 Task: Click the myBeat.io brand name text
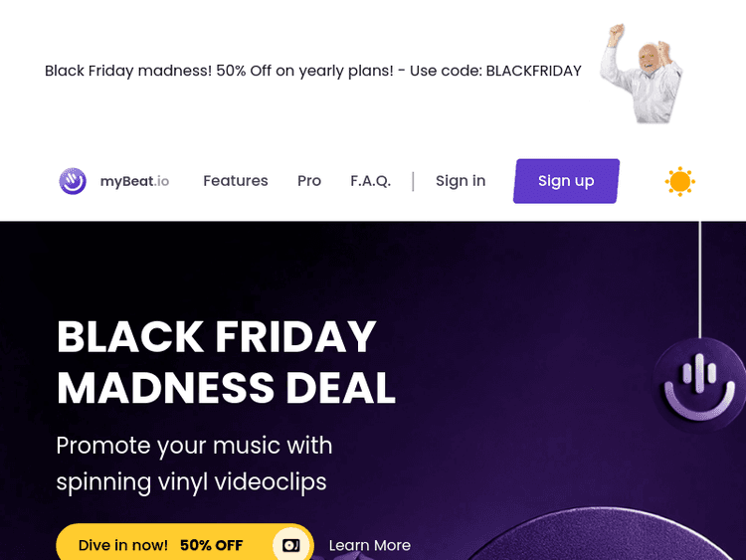[x=134, y=181]
